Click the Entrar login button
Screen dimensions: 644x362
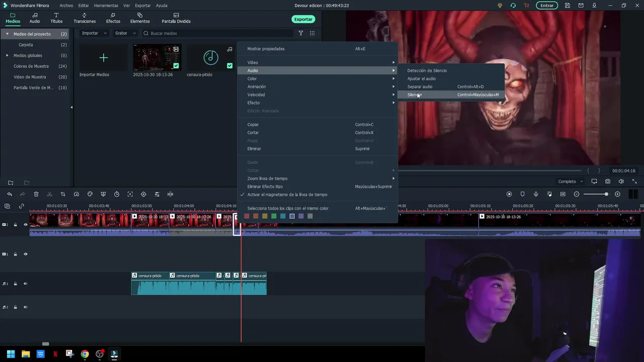(x=547, y=6)
